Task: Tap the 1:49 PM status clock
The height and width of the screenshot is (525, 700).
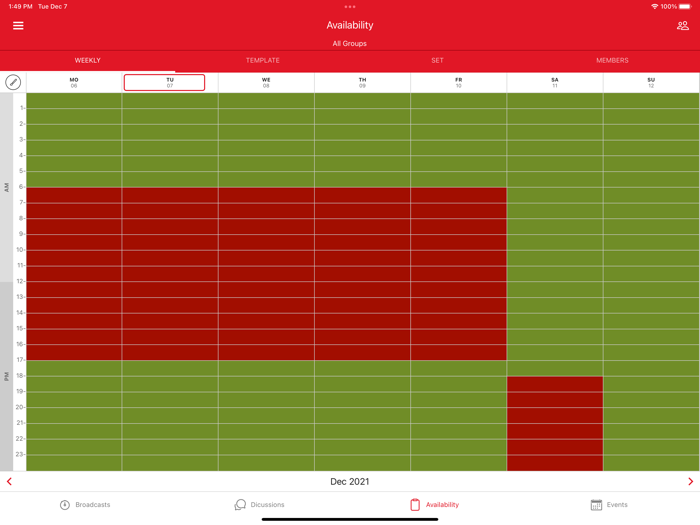Action: click(x=20, y=7)
